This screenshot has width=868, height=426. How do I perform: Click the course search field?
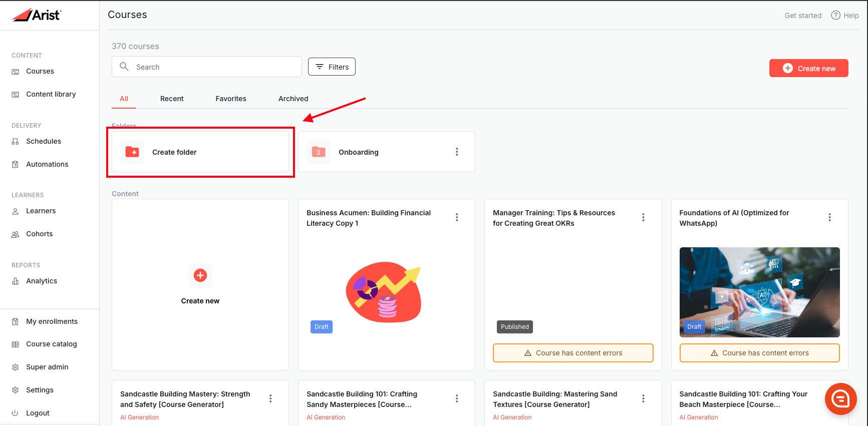(207, 67)
